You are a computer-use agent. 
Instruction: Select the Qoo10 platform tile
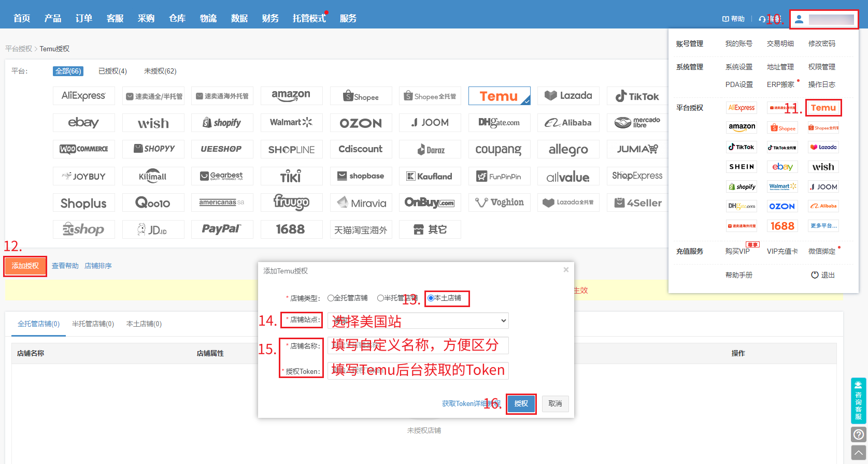(153, 202)
